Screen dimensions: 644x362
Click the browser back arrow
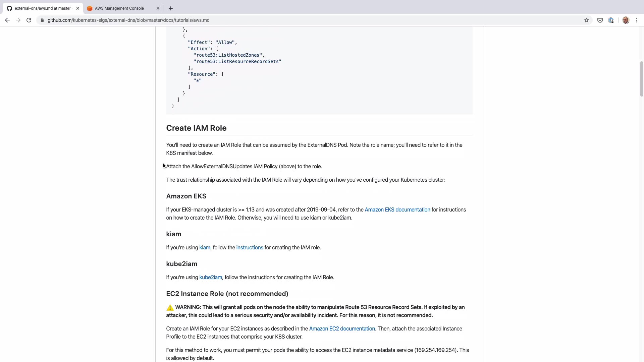point(7,20)
